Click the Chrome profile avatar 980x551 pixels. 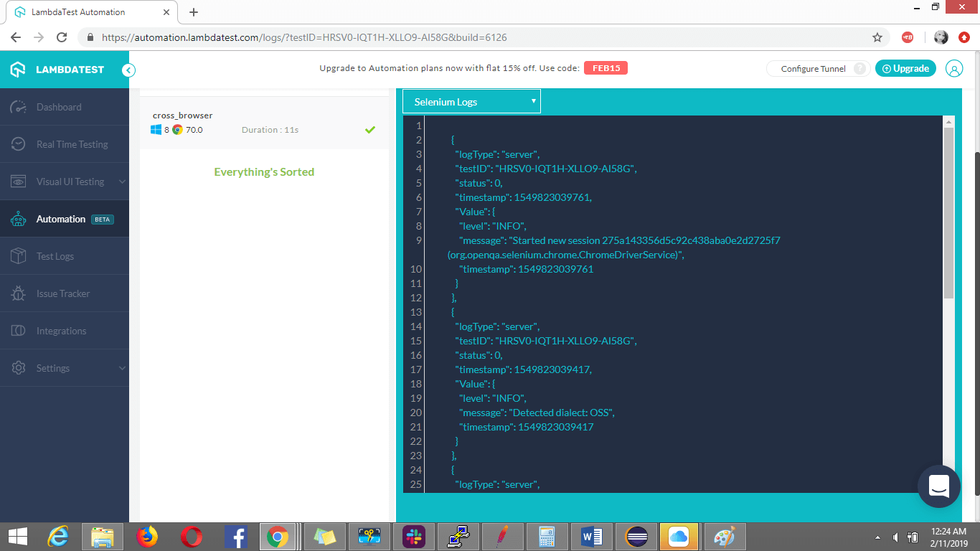tap(941, 37)
